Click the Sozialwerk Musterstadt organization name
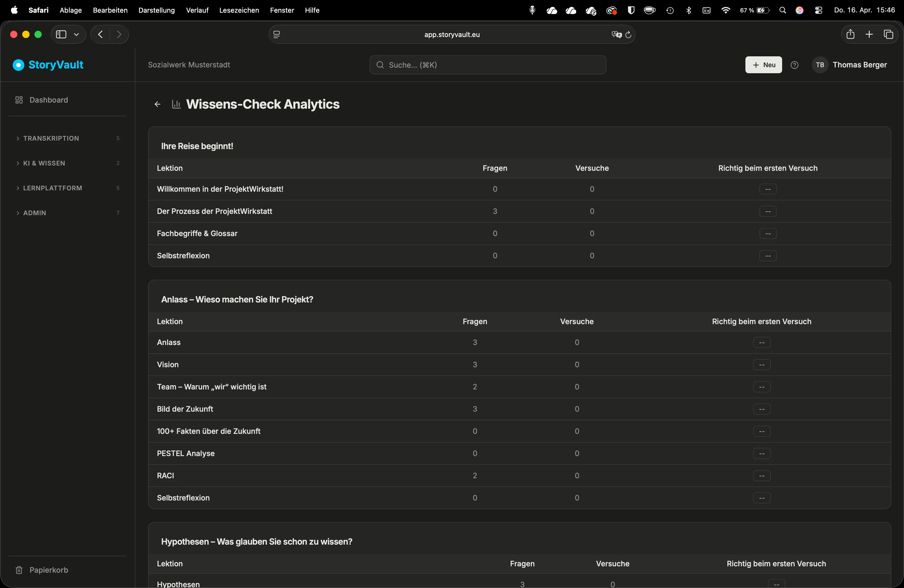 [x=189, y=65]
